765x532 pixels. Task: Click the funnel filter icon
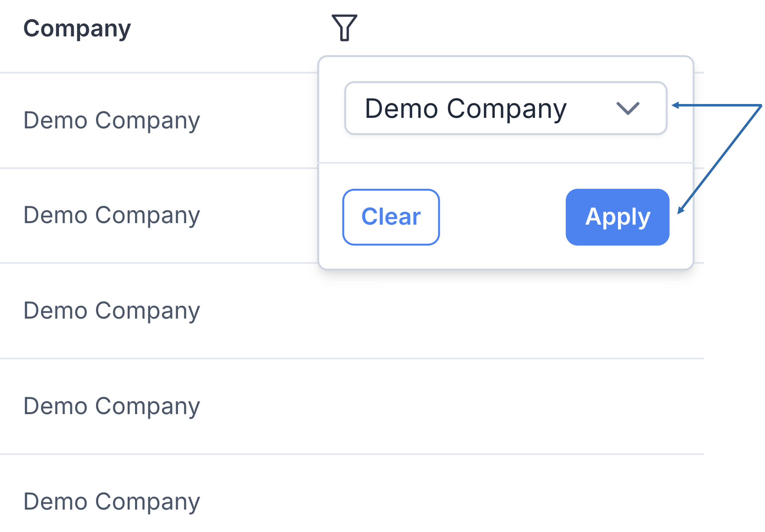[344, 28]
